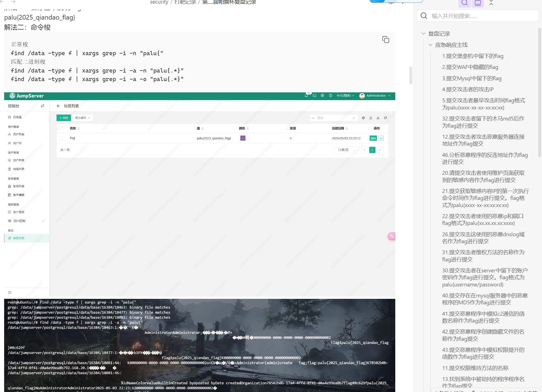Toggle the select-all checkbox in table header
The width and height of the screenshot is (542, 392).
(x=61, y=128)
